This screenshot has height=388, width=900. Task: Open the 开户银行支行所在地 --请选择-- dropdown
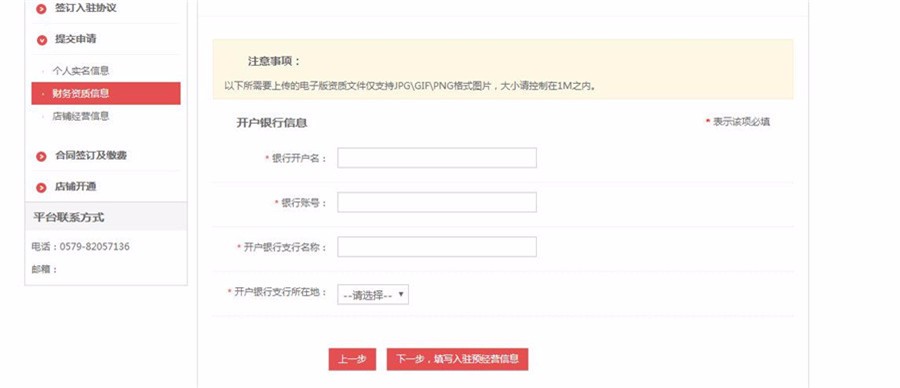(x=373, y=295)
